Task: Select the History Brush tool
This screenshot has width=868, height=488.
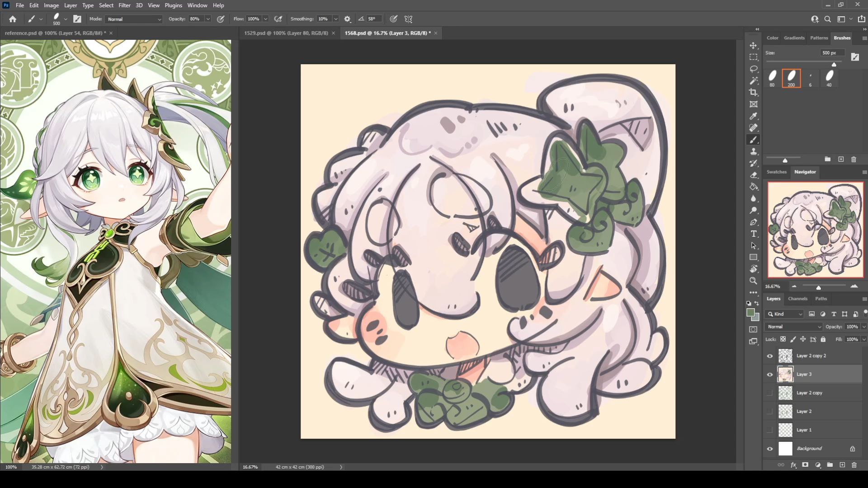Action: 754,163
